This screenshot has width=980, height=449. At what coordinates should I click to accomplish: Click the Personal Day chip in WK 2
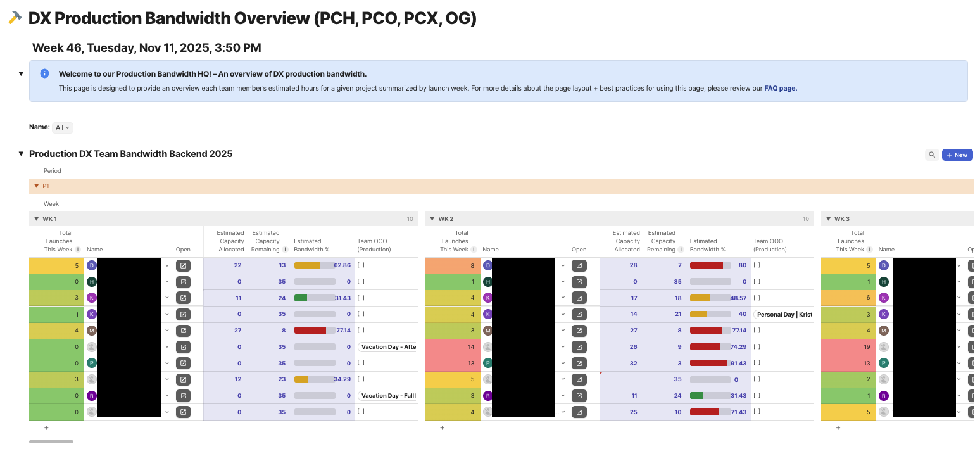coord(783,315)
